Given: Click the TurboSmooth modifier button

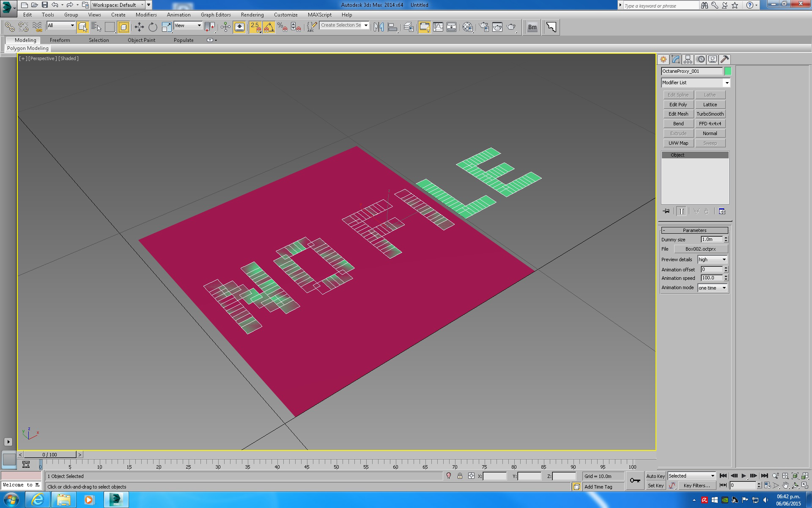Looking at the screenshot, I should coord(710,114).
